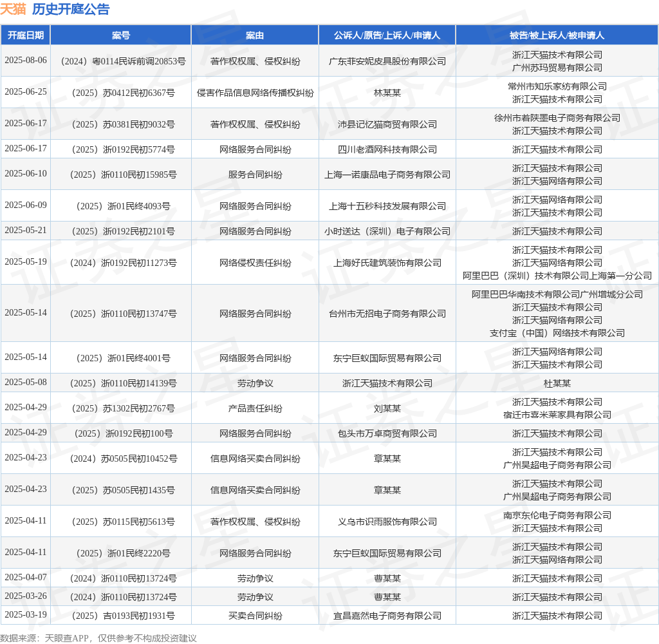Click plaintiff 刘某某
The image size is (659, 644).
387,408
